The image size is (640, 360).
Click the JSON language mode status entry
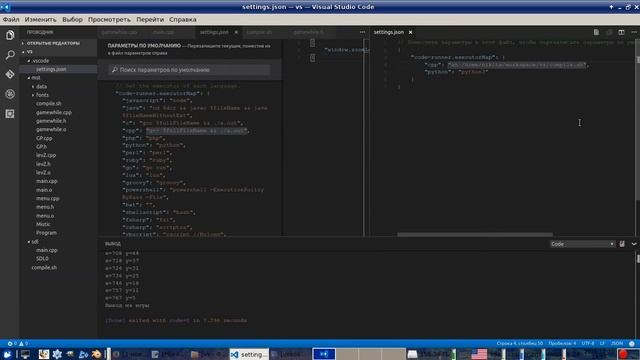617,344
